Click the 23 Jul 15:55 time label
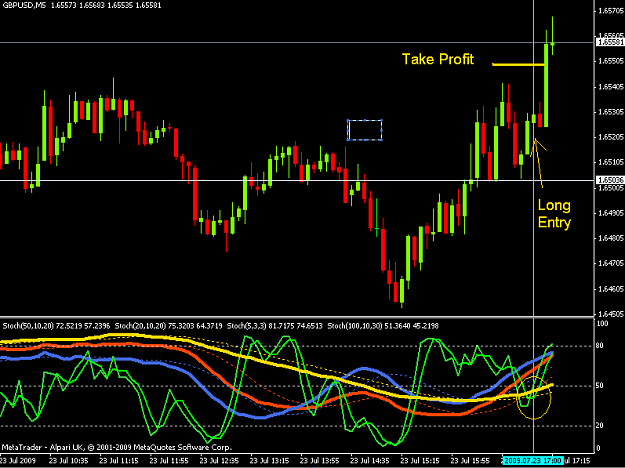 470,461
